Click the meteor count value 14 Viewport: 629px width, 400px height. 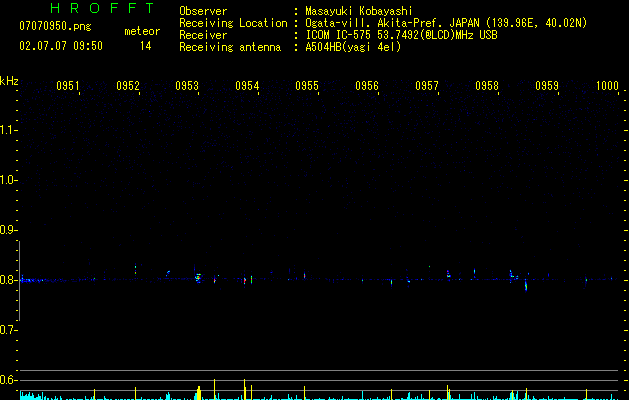click(146, 46)
